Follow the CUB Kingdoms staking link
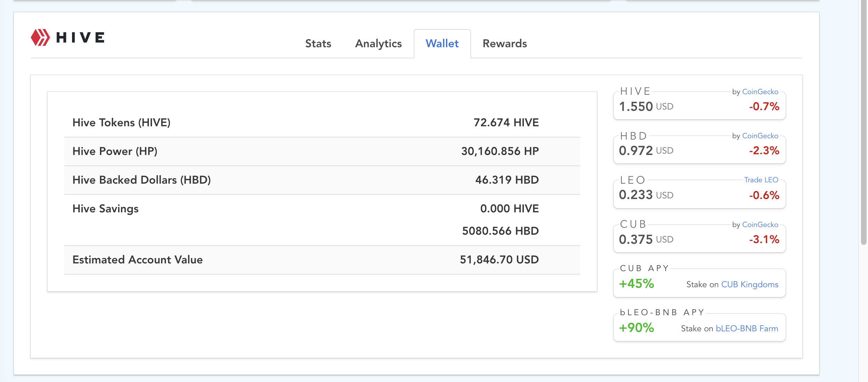The image size is (868, 382). pos(750,284)
